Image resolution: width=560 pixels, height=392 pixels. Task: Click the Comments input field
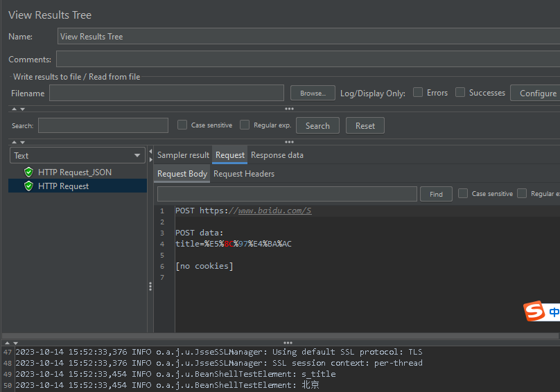click(x=308, y=59)
